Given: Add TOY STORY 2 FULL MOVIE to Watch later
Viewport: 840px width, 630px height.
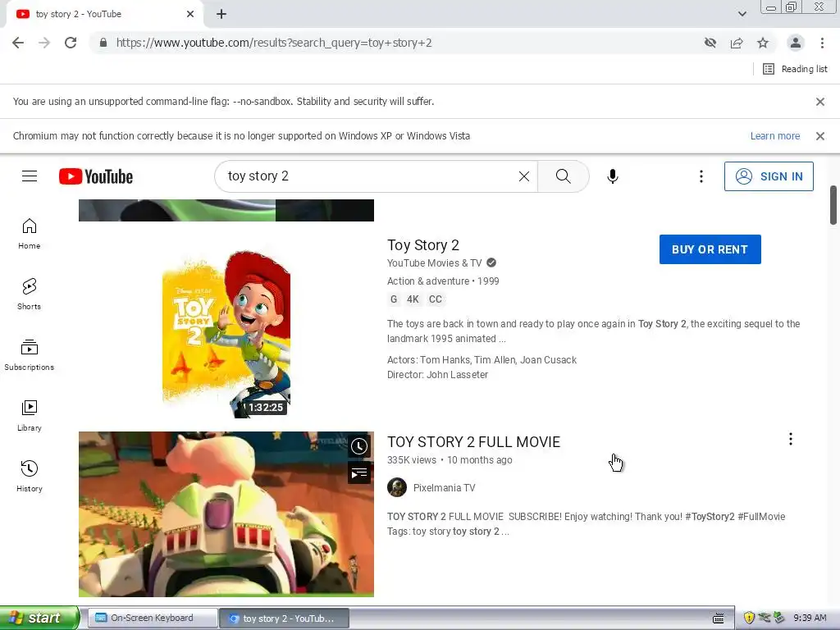Looking at the screenshot, I should (359, 446).
